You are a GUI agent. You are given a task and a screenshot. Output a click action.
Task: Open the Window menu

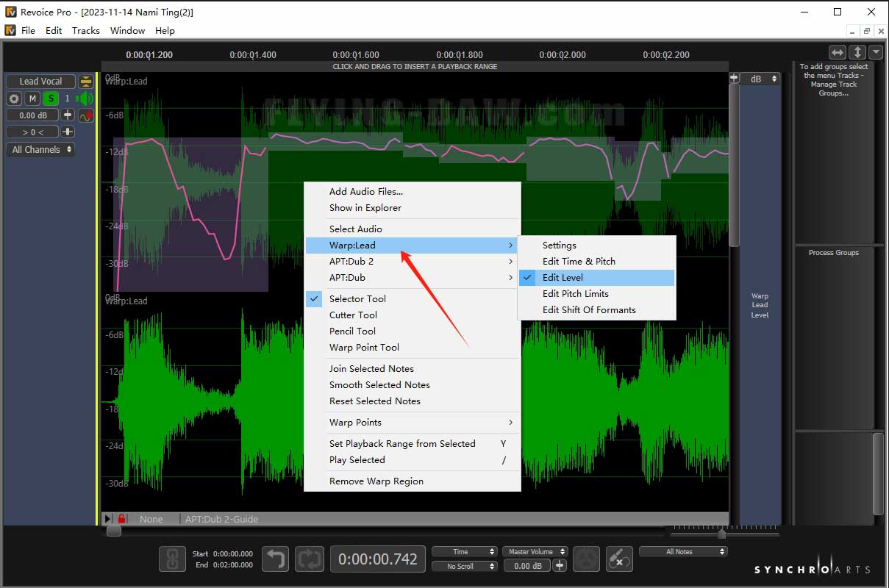pyautogui.click(x=127, y=31)
